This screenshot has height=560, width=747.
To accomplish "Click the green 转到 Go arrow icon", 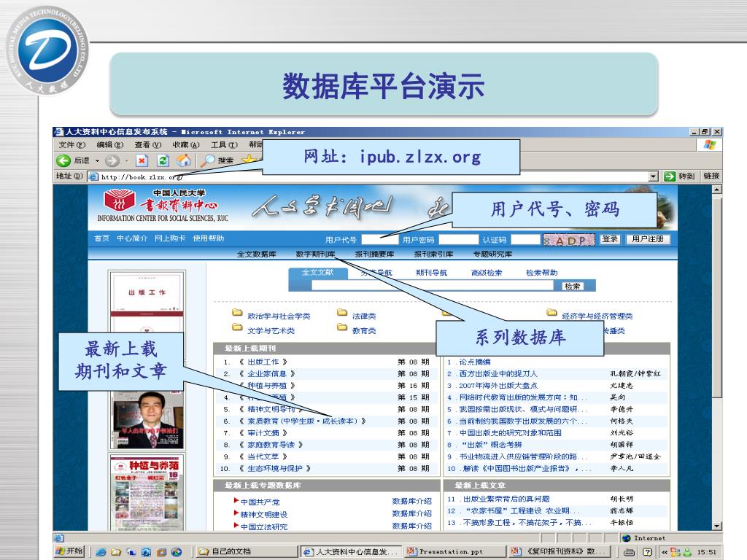I will point(670,176).
